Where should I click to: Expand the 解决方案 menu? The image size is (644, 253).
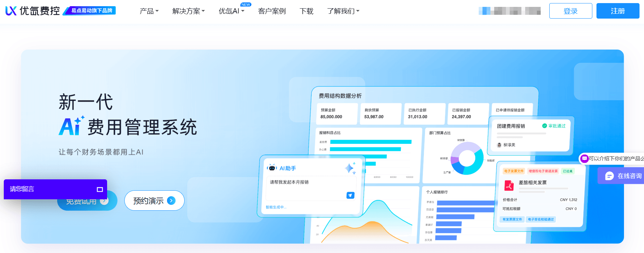click(x=188, y=11)
